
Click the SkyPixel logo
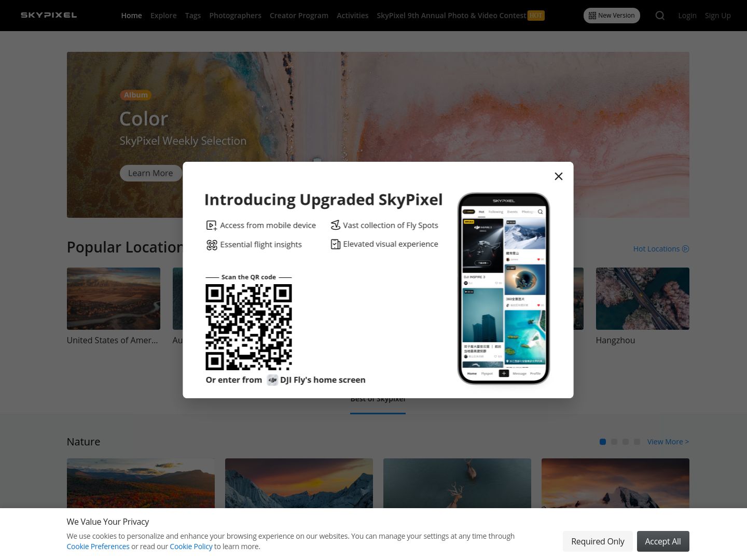[49, 15]
